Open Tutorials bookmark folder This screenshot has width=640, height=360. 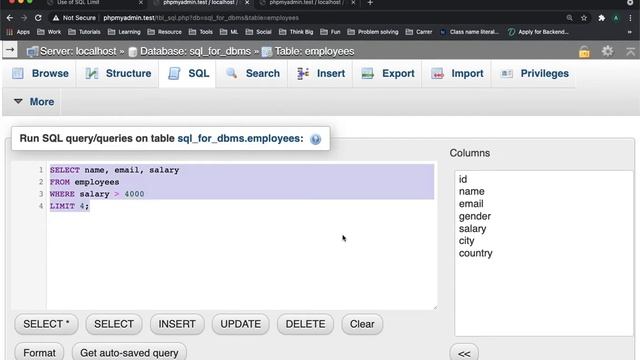point(84,32)
